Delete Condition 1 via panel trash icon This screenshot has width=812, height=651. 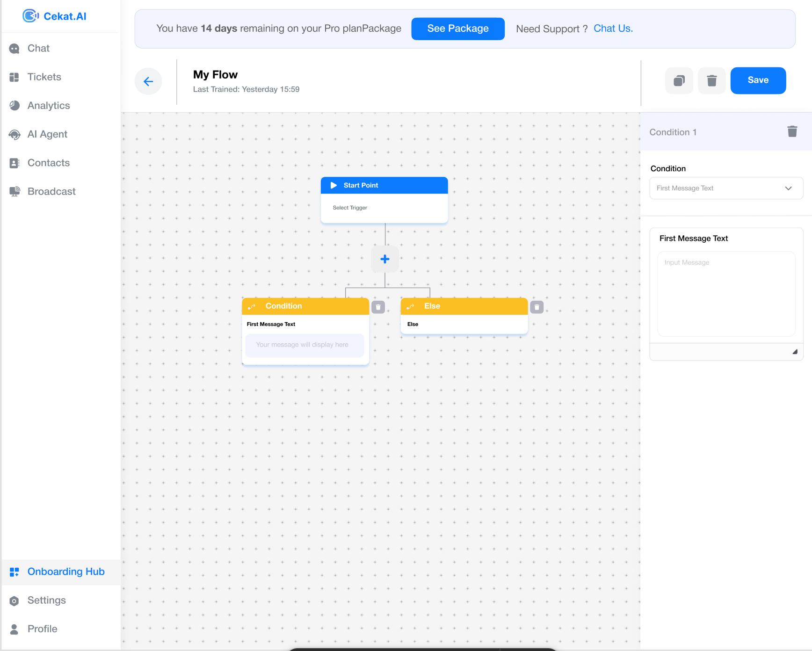click(x=792, y=131)
